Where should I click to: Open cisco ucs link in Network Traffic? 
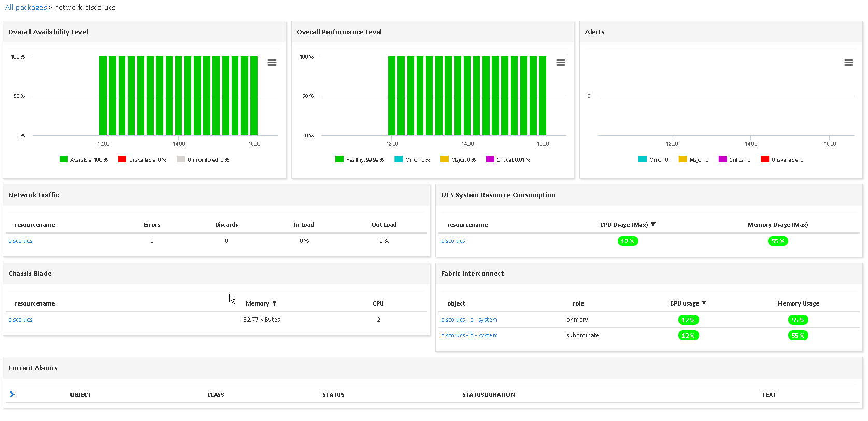coord(20,241)
